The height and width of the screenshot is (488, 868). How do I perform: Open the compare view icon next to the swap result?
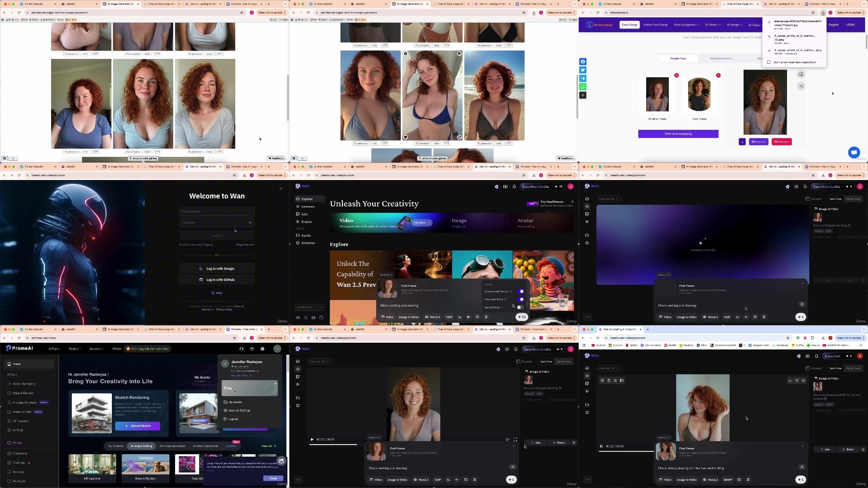(x=801, y=74)
